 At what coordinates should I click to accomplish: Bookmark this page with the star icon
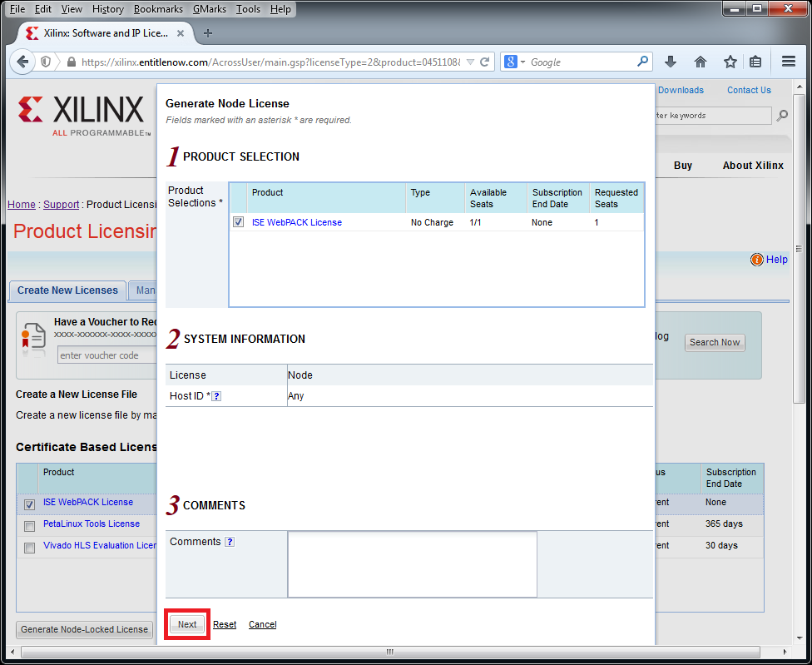[x=730, y=62]
